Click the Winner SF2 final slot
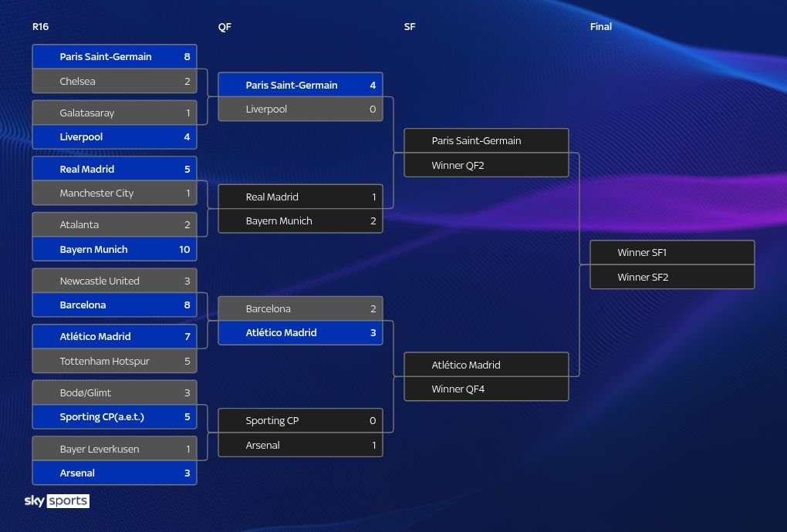 [x=671, y=277]
